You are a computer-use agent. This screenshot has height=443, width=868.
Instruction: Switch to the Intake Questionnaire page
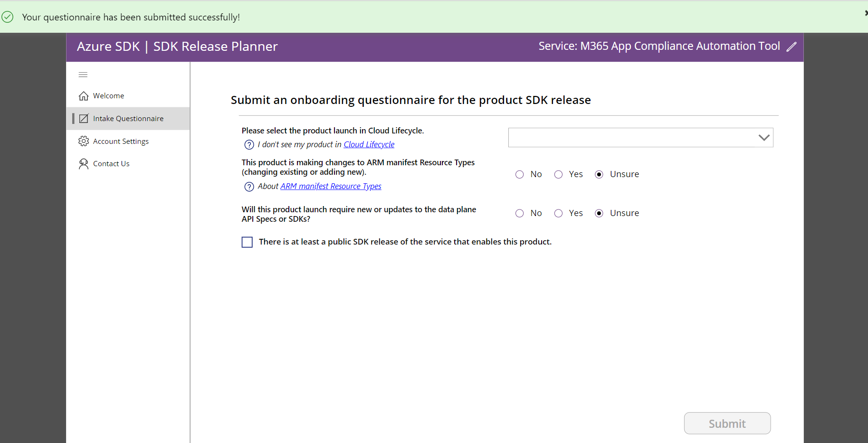point(128,118)
